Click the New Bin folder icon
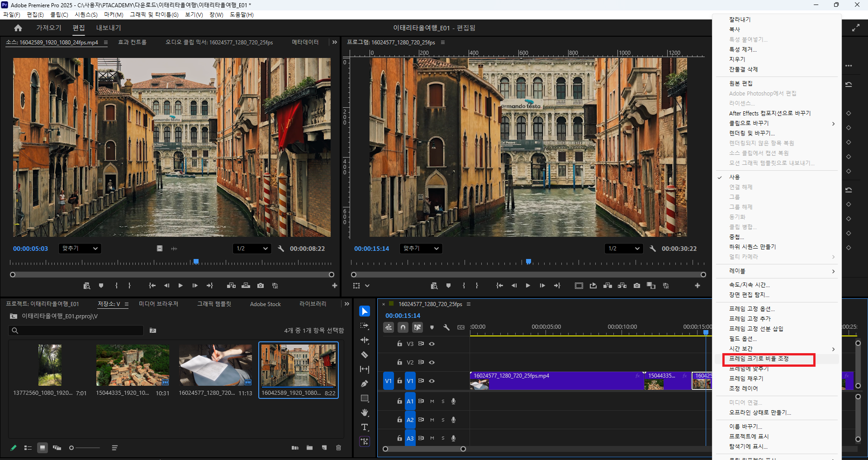 point(310,448)
